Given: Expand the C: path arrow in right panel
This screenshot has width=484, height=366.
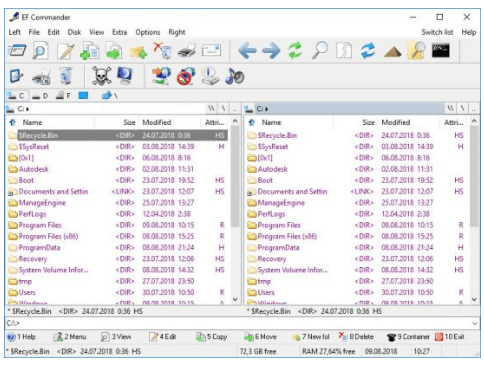Looking at the screenshot, I should tap(267, 109).
